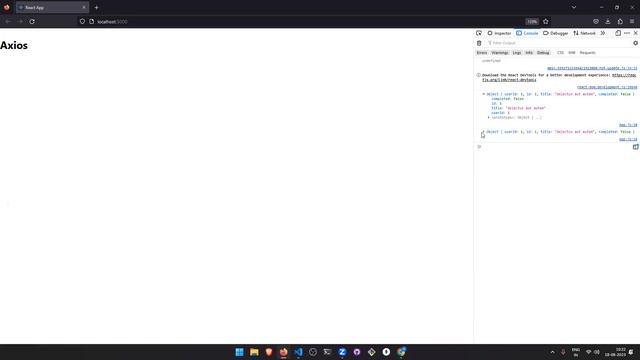Screen dimensions: 640x360
Task: Open Visual Studio Code from taskbar
Action: click(x=298, y=352)
